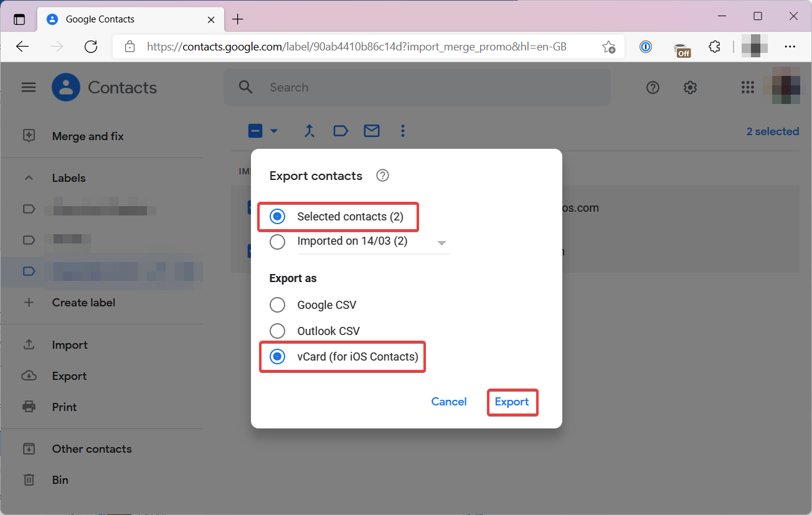Viewport: 812px width, 515px height.
Task: Reload the page with refresh icon
Action: [x=91, y=47]
